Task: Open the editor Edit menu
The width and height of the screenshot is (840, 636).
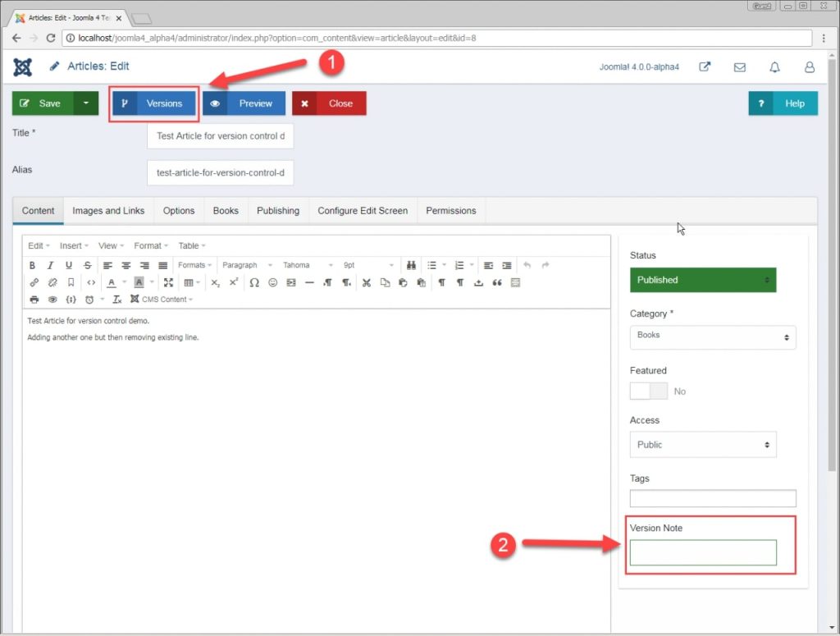Action: pos(39,245)
